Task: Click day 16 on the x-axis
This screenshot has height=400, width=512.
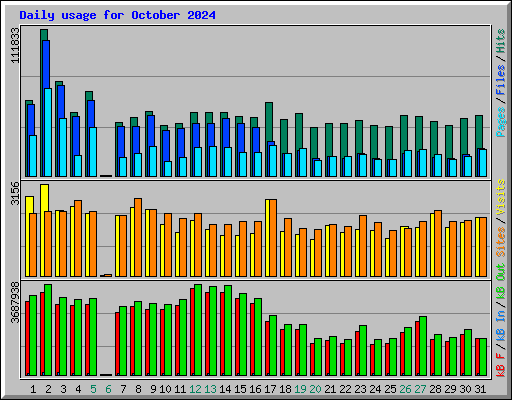Action: 255,389
